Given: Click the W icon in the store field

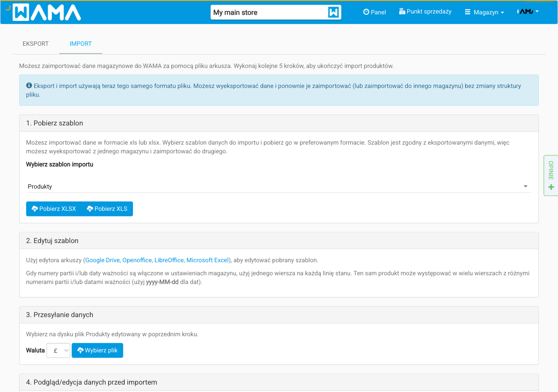Looking at the screenshot, I should [333, 12].
